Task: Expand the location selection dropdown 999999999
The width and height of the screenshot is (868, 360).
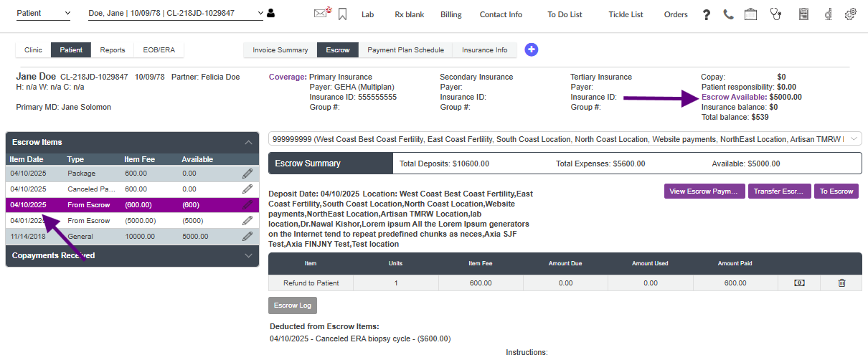Action: pyautogui.click(x=565, y=139)
